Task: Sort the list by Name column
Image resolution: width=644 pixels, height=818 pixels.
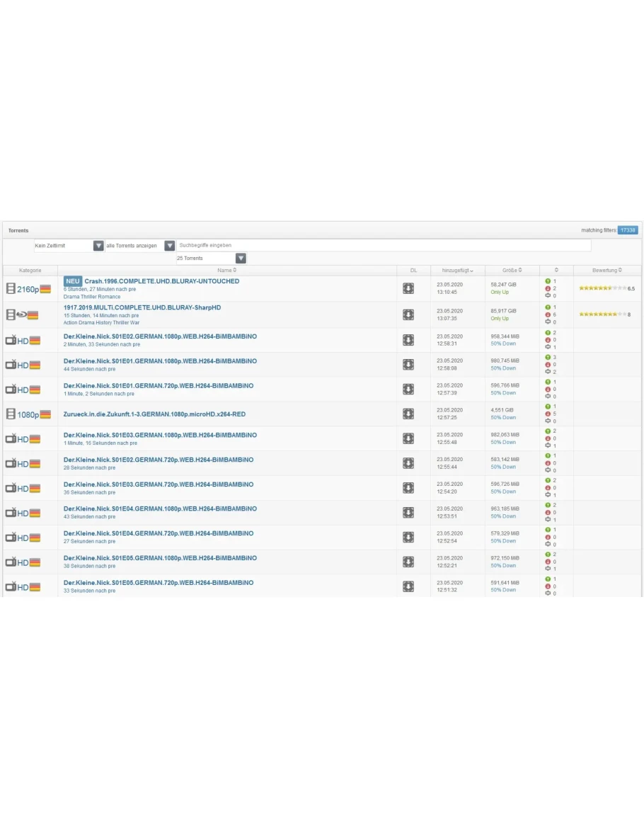Action: tap(226, 270)
